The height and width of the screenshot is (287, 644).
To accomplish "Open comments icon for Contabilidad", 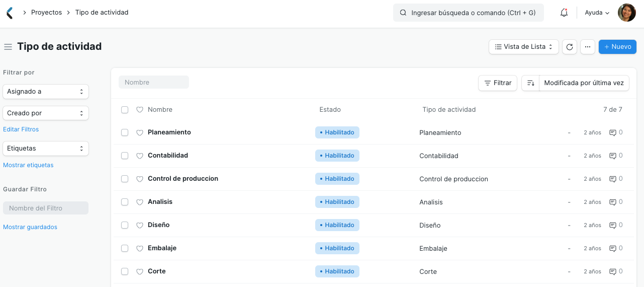I will pos(613,156).
